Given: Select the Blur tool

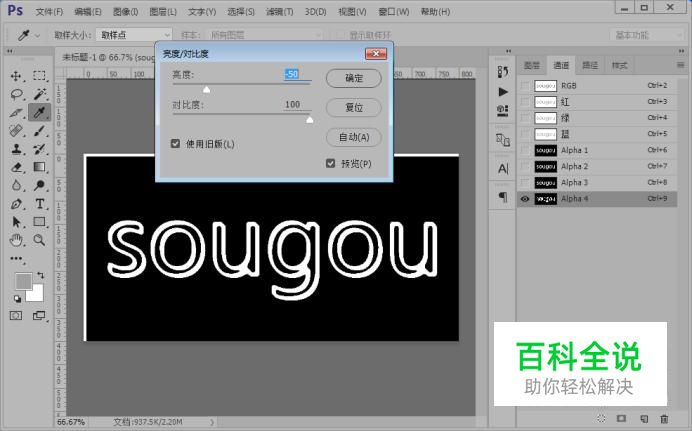Looking at the screenshot, I should tap(16, 185).
